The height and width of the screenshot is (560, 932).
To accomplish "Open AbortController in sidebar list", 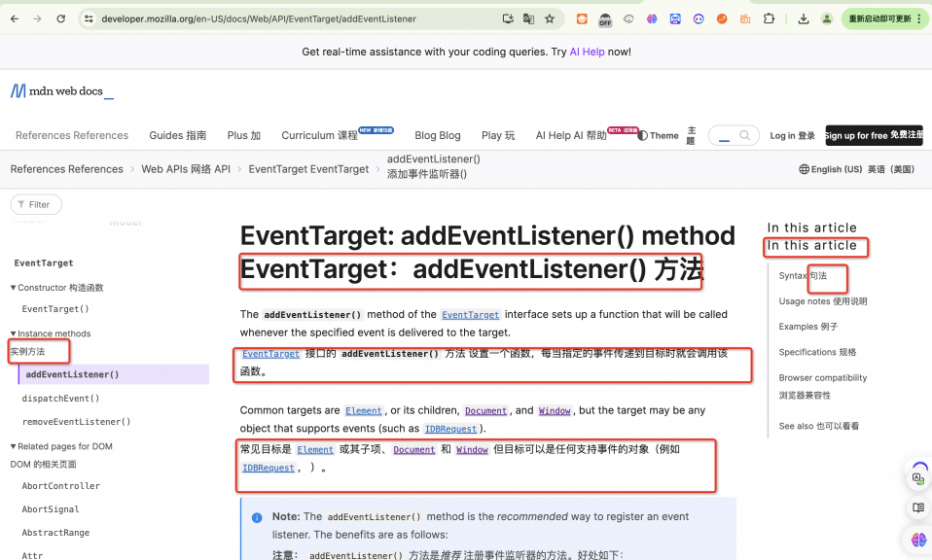I will (x=60, y=486).
